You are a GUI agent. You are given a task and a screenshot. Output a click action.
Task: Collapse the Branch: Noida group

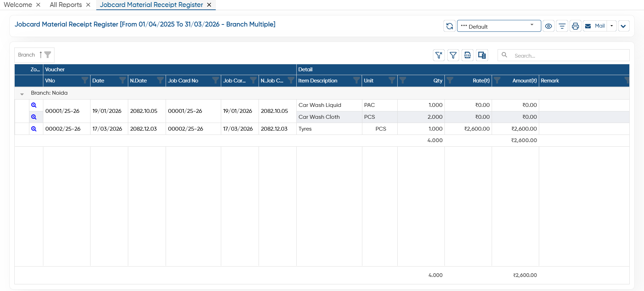pos(22,94)
